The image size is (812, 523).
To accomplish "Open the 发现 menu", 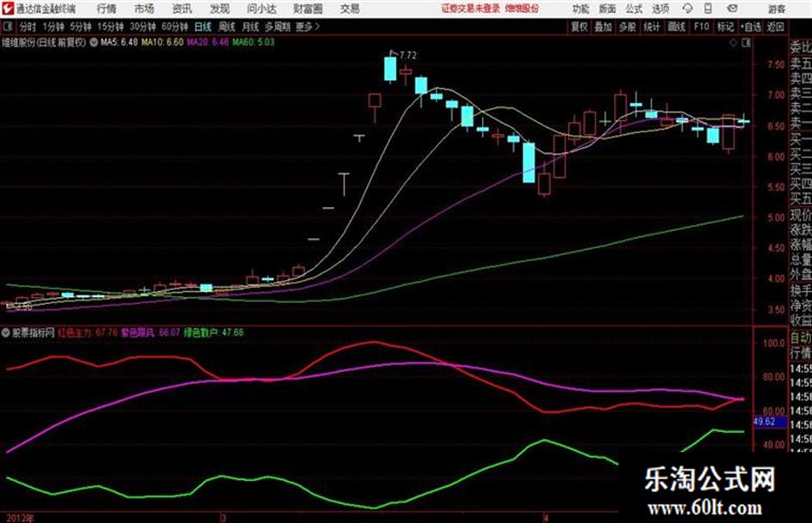I will [220, 9].
